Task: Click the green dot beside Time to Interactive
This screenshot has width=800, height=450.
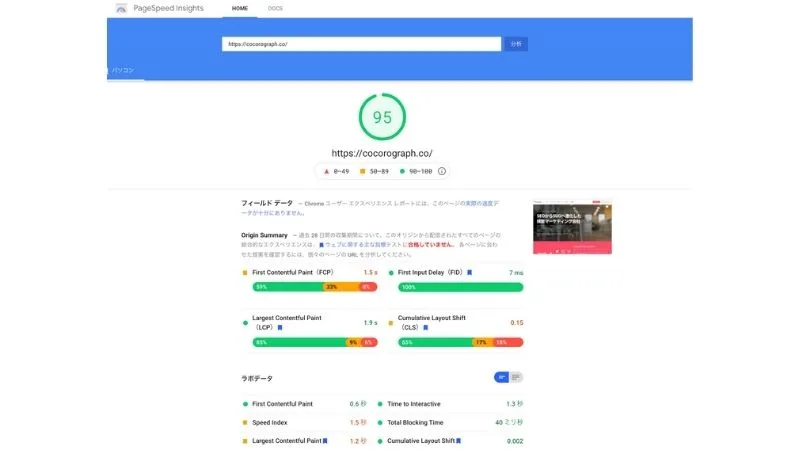Action: (x=380, y=404)
